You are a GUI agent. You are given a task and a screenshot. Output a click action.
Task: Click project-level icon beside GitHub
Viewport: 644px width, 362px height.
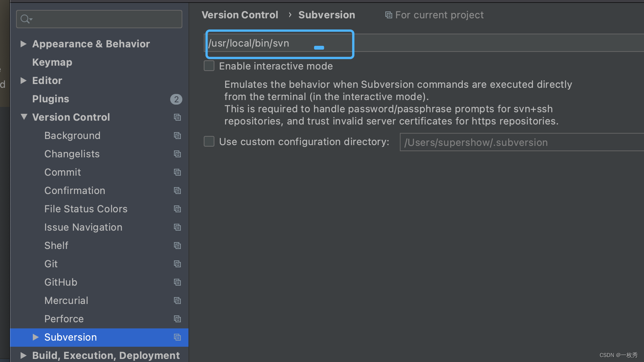[177, 282]
